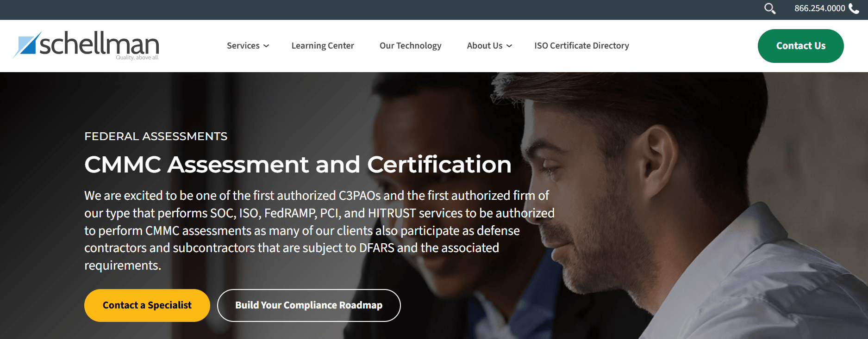The image size is (868, 339).
Task: Expand the Services dropdown chevron
Action: 266,46
